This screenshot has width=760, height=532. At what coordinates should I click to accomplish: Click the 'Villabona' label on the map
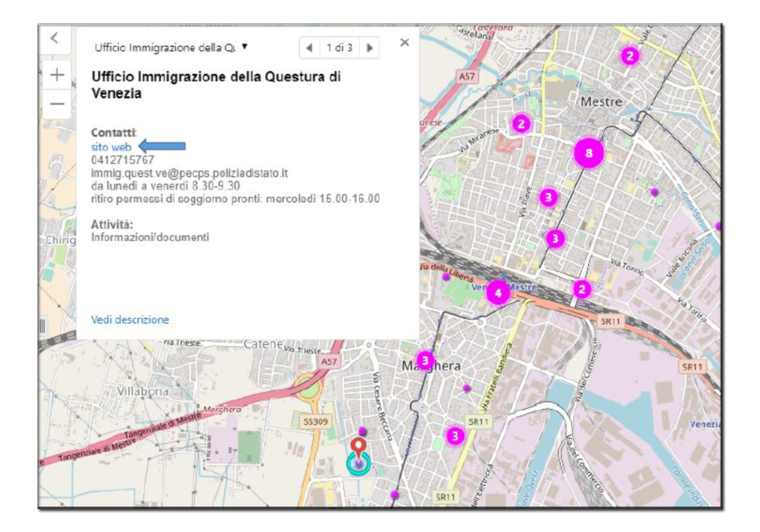(142, 391)
